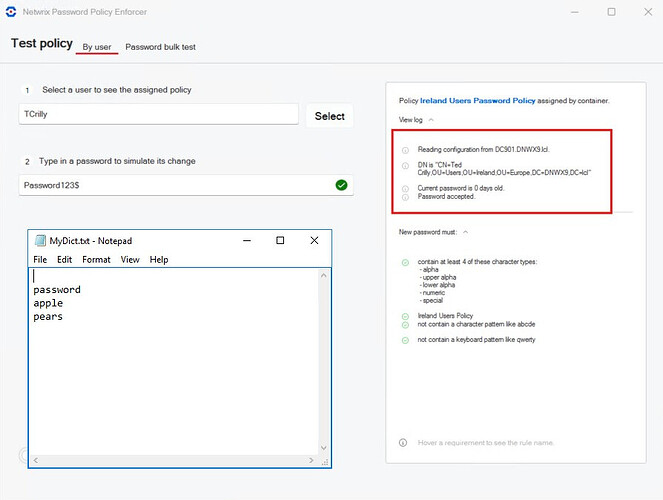
Task: Click the green checkmark in password field
Action: 342,185
